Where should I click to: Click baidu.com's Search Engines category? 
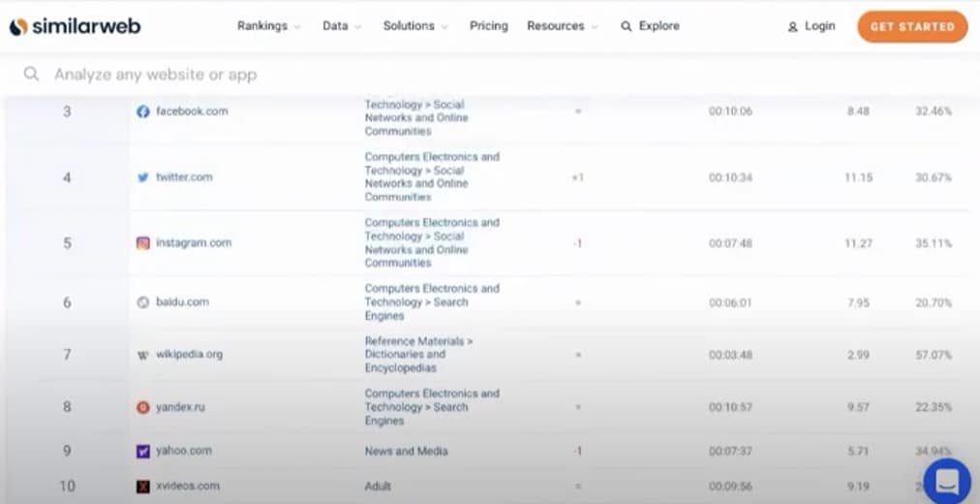coord(432,302)
